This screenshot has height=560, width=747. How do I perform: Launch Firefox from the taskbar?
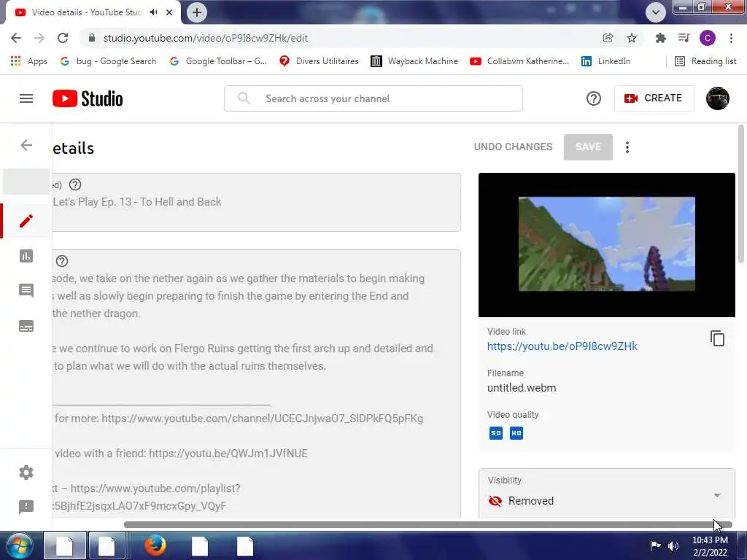point(155,545)
